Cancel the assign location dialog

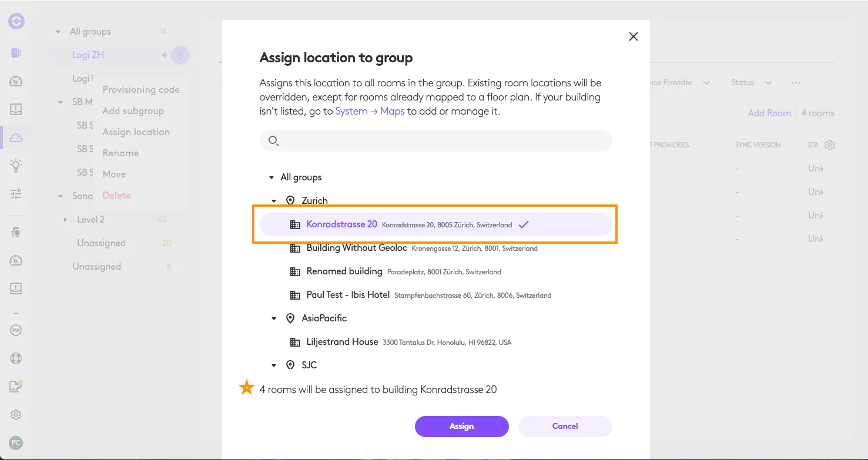point(565,427)
